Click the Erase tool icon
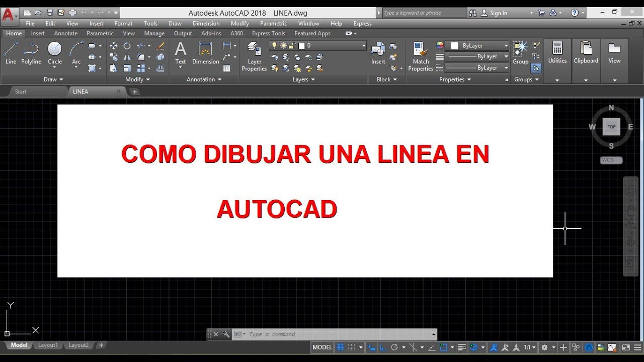Image resolution: width=644 pixels, height=362 pixels. click(x=160, y=46)
